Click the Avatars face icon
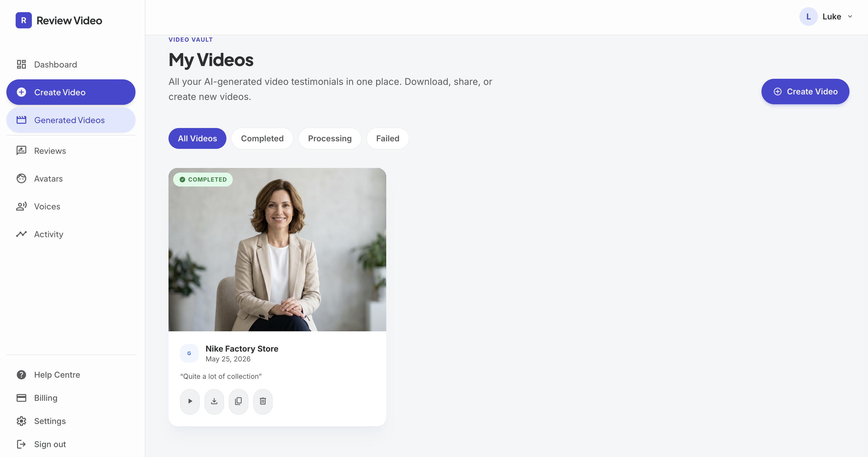 pyautogui.click(x=21, y=179)
